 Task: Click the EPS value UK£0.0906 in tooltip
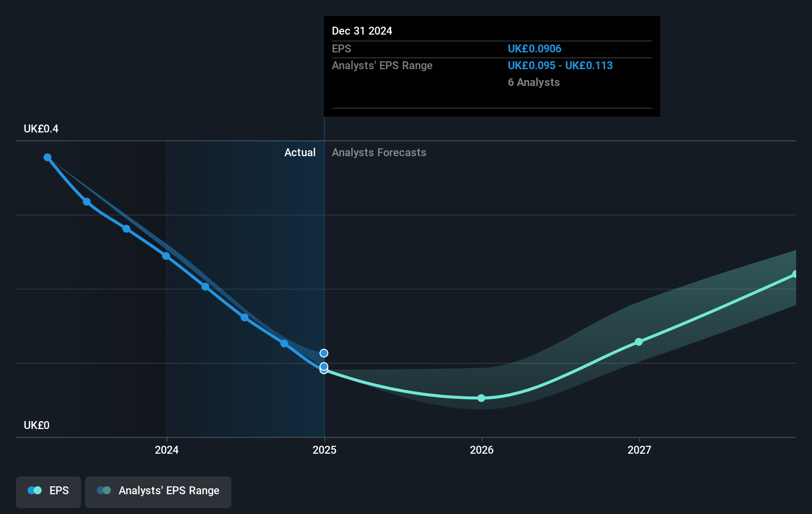point(535,49)
